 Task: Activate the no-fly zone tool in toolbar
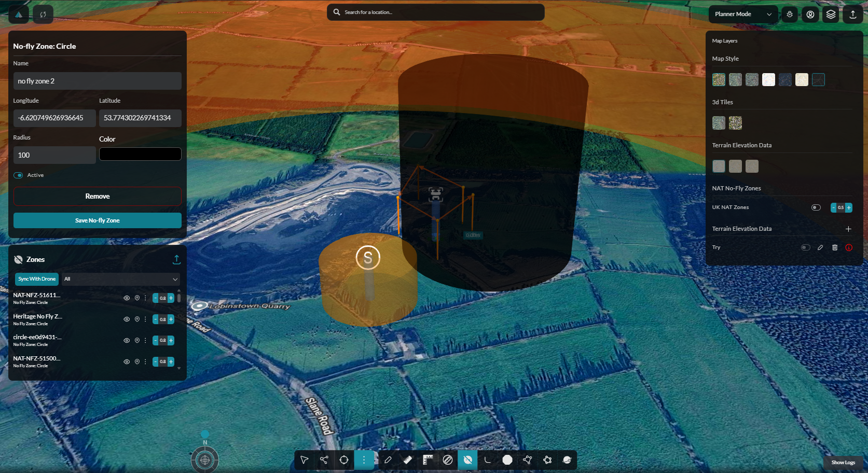coord(467,460)
